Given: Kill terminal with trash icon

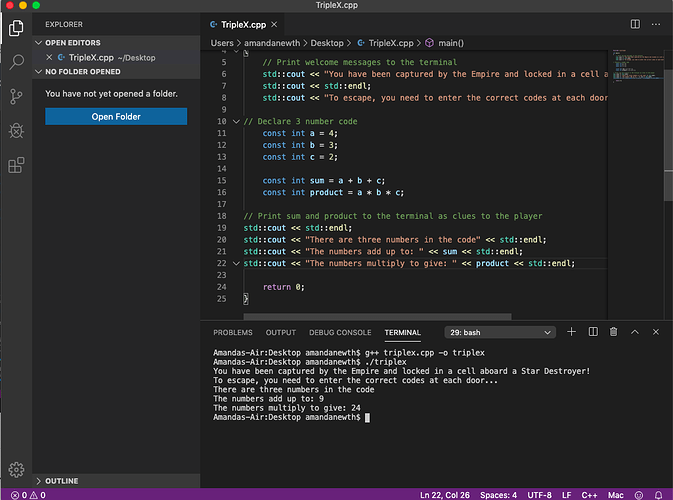Looking at the screenshot, I should [614, 332].
